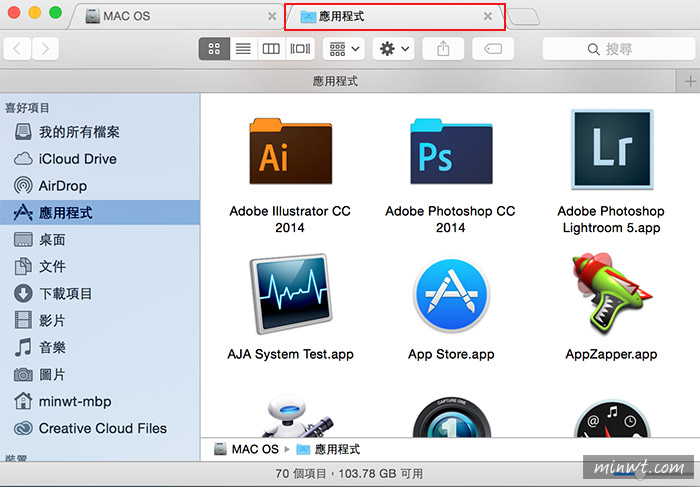Select the Automator robot app icon
The image size is (700, 487).
[297, 416]
